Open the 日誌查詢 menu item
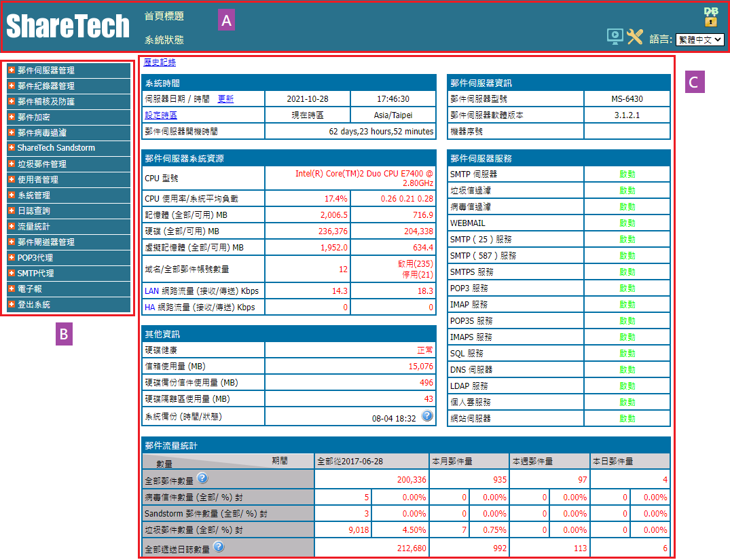 click(34, 210)
